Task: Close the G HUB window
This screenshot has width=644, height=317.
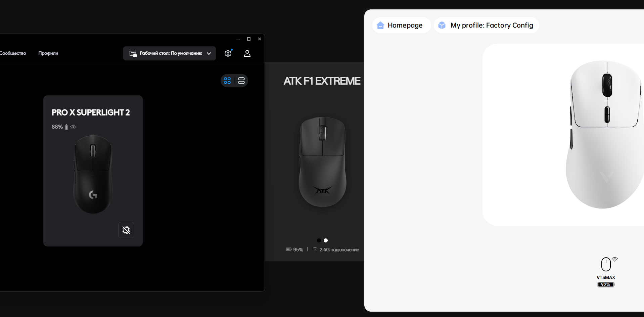Action: pyautogui.click(x=260, y=39)
